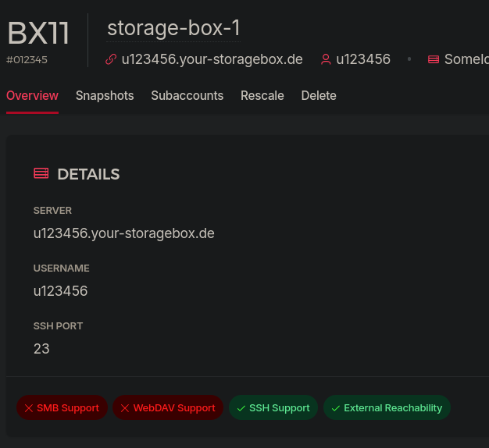Click the checkmark icon on SSH Support

coord(241,408)
